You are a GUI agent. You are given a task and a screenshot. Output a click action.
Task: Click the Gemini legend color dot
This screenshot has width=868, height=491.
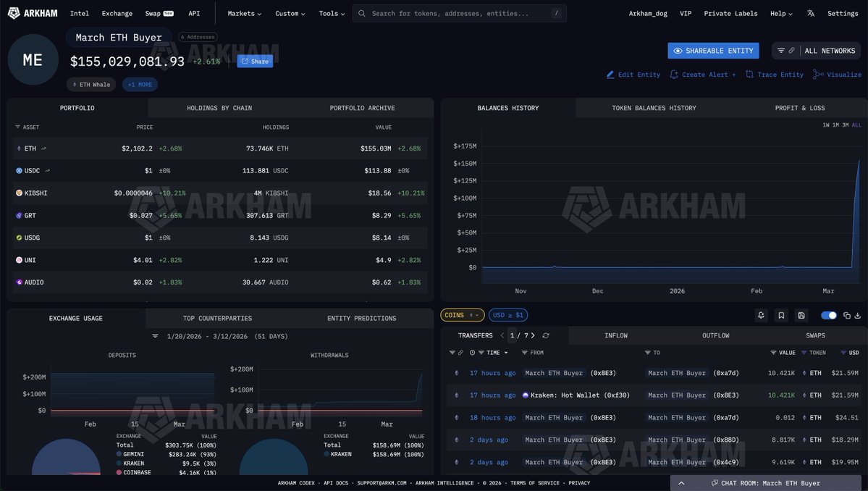119,454
